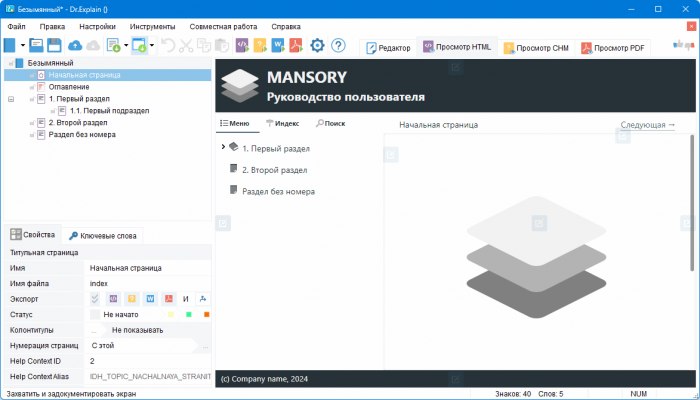Click Не показывать in Колонтитулы row
The height and width of the screenshot is (400, 700).
138,330
